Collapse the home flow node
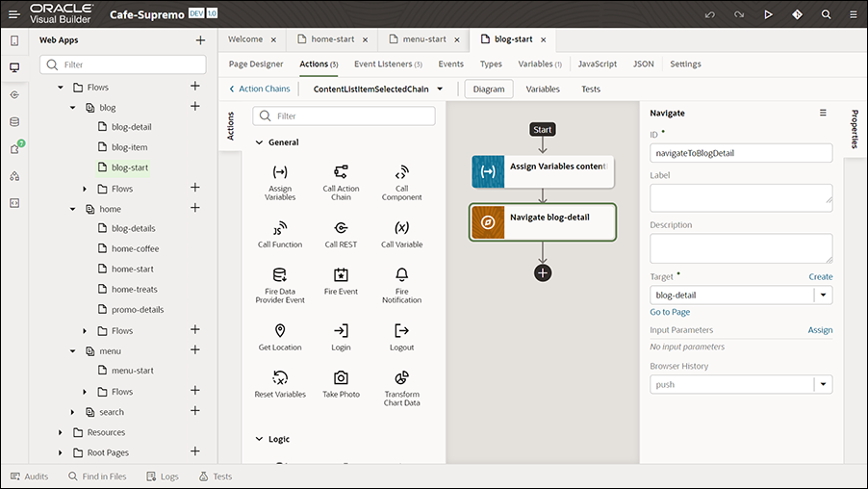Screen dimensions: 868x489 tap(72, 209)
